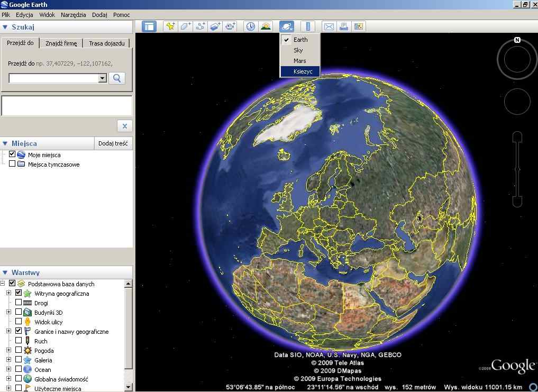
Task: Click the print icon in toolbar
Action: click(344, 26)
